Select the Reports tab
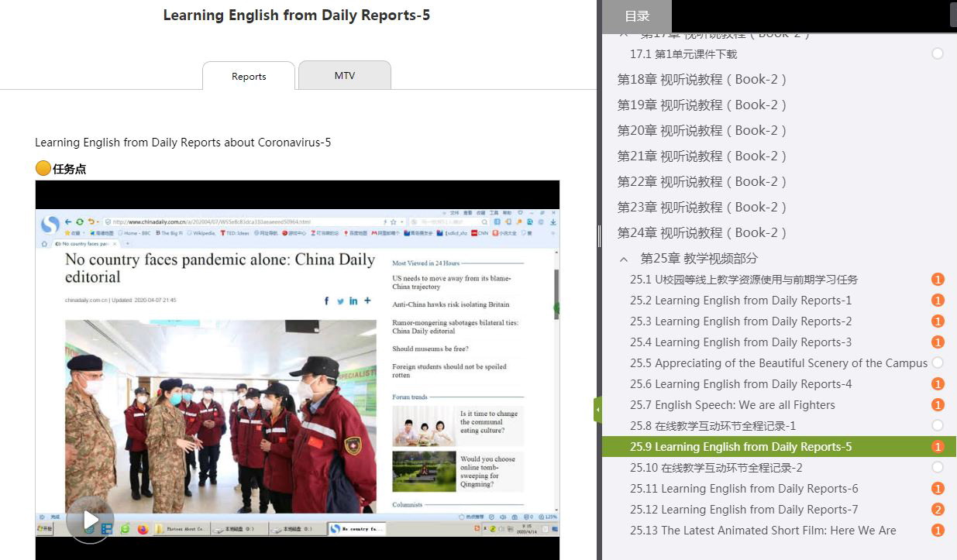 tap(248, 76)
